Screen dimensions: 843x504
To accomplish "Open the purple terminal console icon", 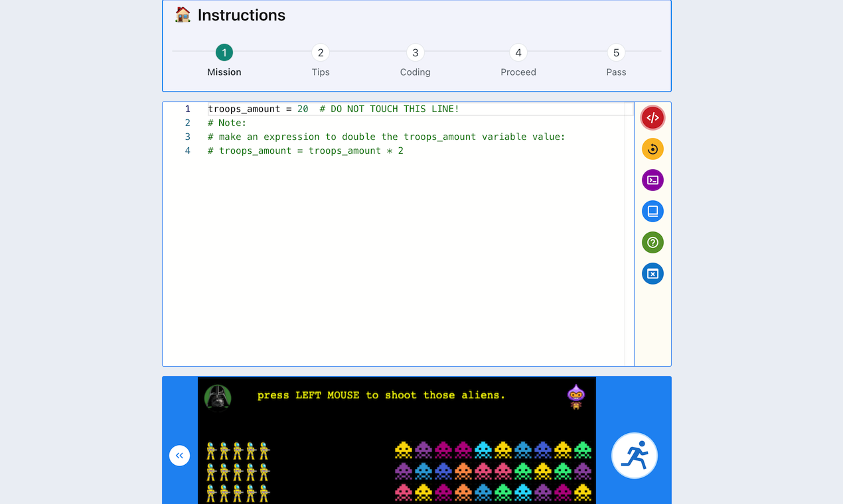I will pyautogui.click(x=652, y=180).
